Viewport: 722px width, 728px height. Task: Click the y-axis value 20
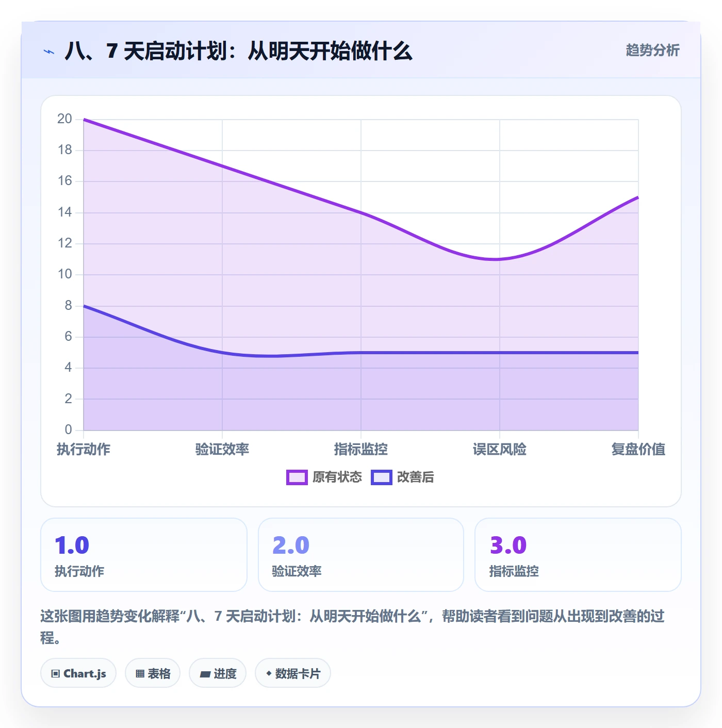(65, 119)
